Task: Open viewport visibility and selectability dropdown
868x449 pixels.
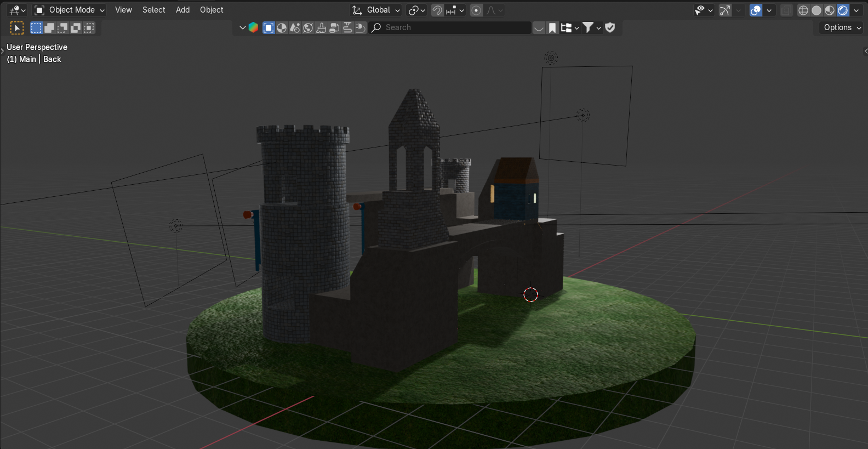Action: 704,10
